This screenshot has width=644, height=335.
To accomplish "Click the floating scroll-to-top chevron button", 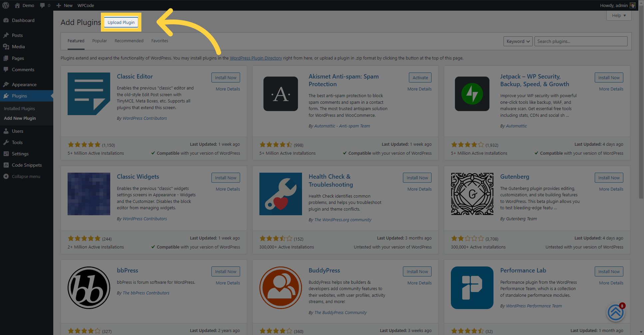I will tap(615, 313).
